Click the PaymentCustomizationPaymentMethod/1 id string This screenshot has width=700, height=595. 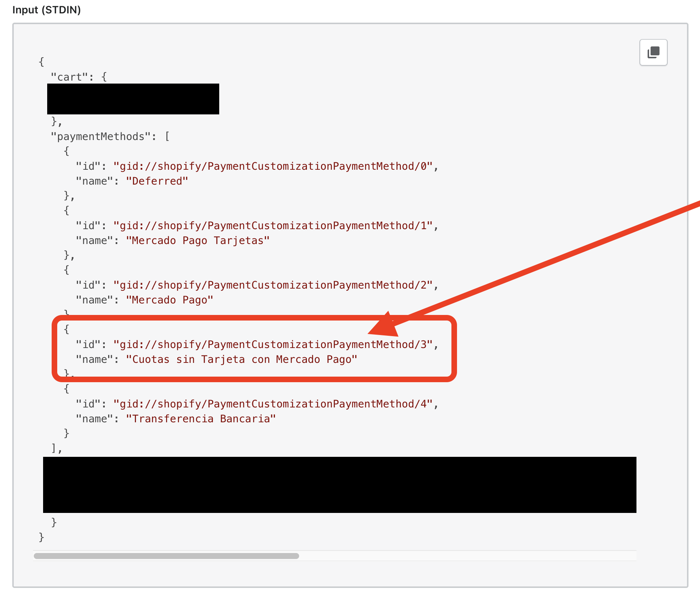tap(273, 225)
